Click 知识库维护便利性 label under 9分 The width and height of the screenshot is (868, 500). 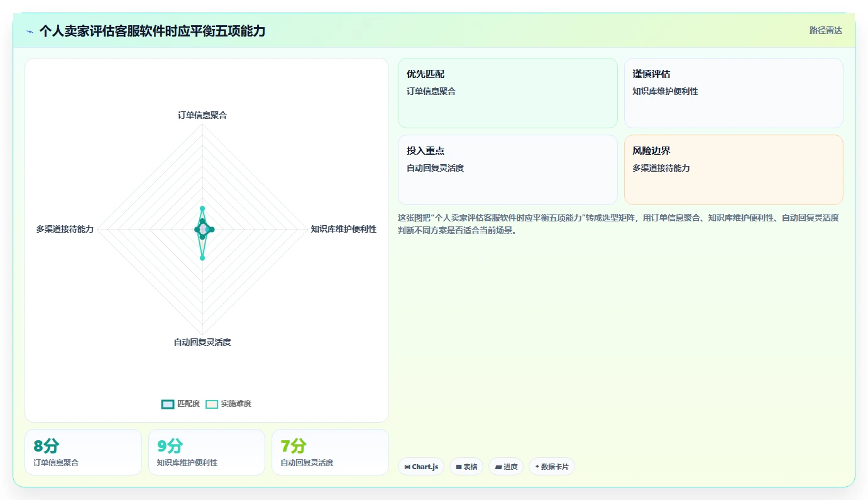pos(187,462)
